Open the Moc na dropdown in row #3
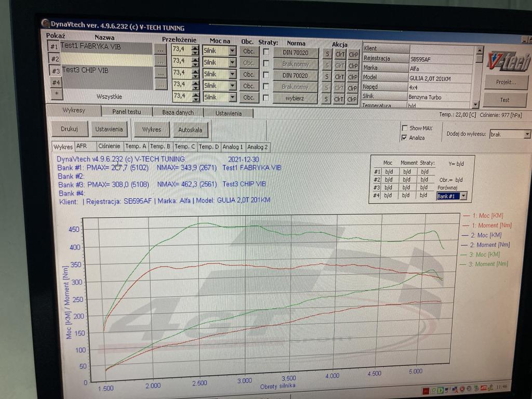The height and width of the screenshot is (399, 532). click(x=232, y=74)
